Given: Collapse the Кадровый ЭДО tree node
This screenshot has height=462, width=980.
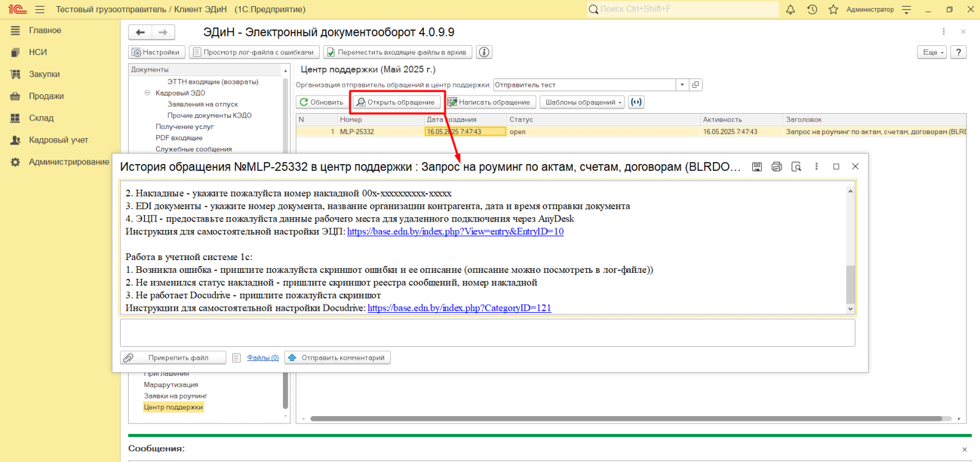Looking at the screenshot, I should [x=147, y=93].
